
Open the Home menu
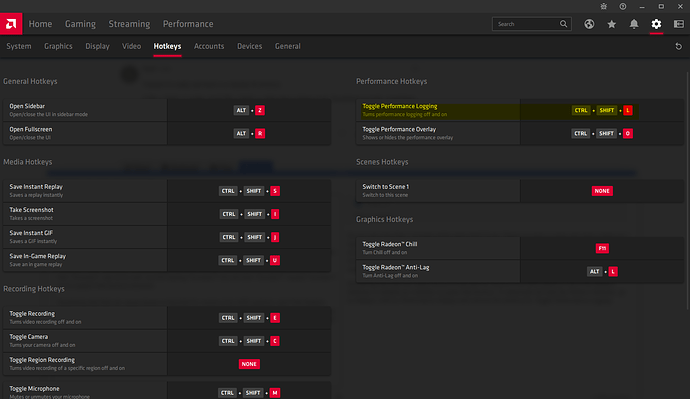click(40, 24)
